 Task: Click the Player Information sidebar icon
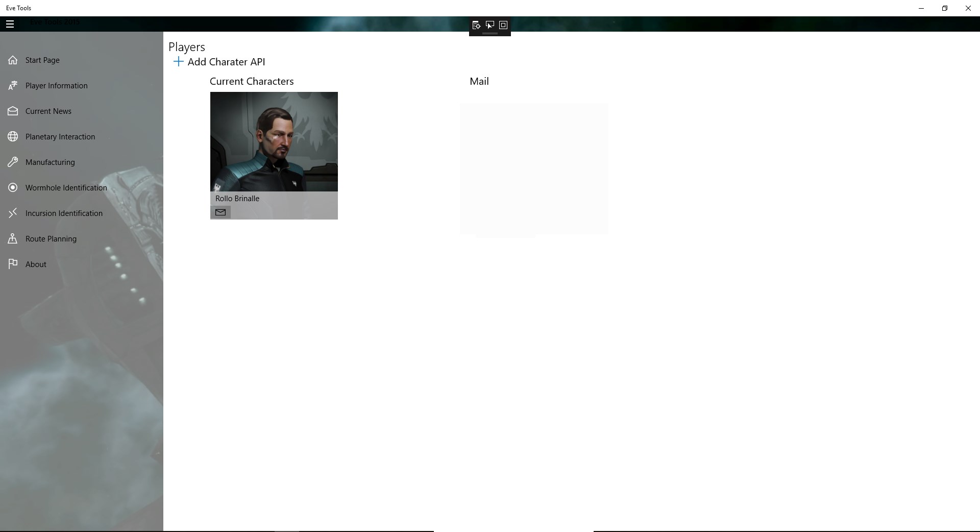pos(13,86)
